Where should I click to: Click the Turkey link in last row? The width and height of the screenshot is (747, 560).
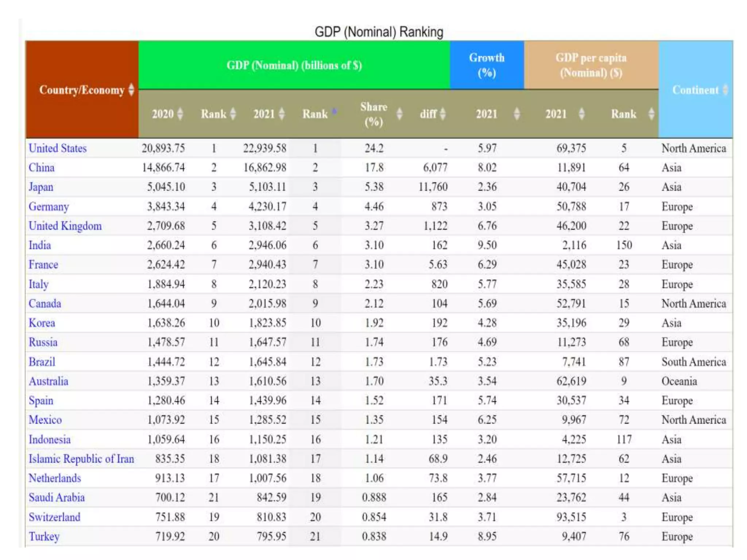(44, 536)
